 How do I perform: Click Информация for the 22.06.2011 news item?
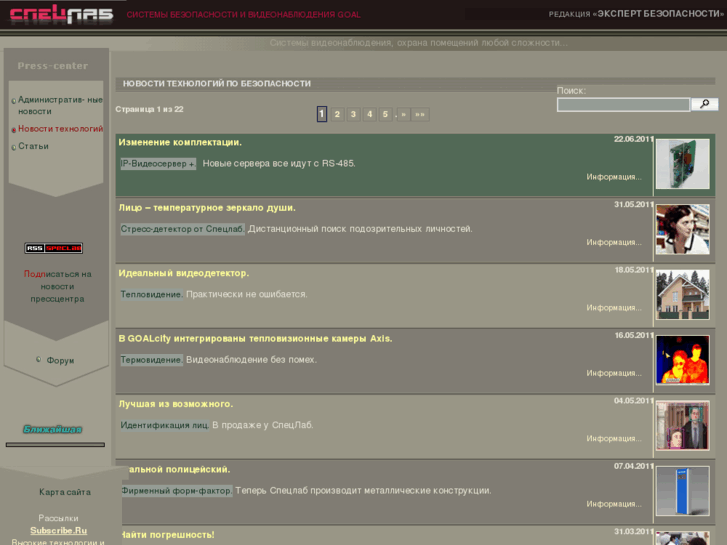tap(614, 177)
